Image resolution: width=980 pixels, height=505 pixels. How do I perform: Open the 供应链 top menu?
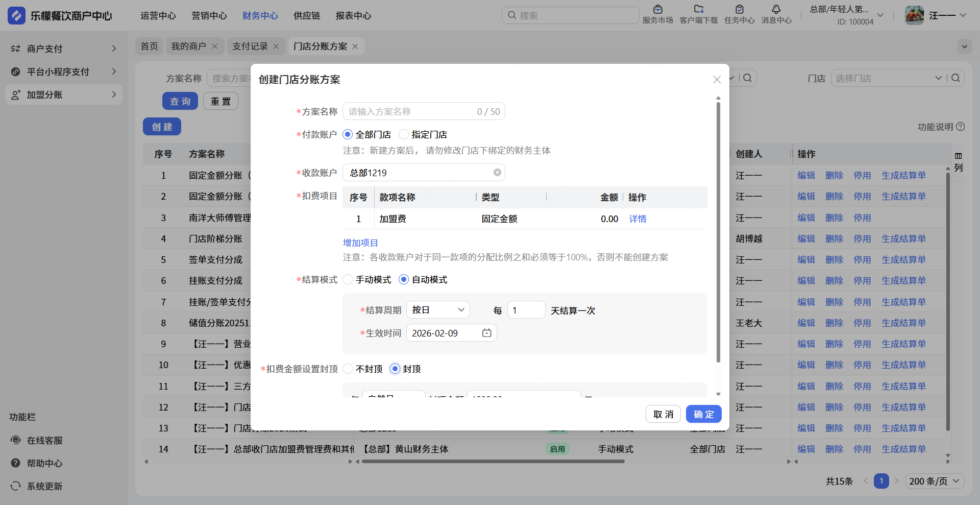(x=307, y=16)
